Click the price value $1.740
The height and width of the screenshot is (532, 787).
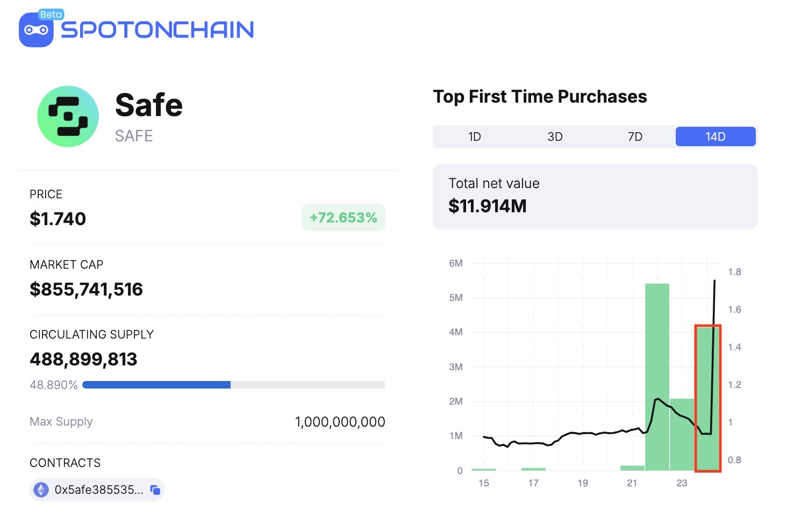click(x=58, y=219)
